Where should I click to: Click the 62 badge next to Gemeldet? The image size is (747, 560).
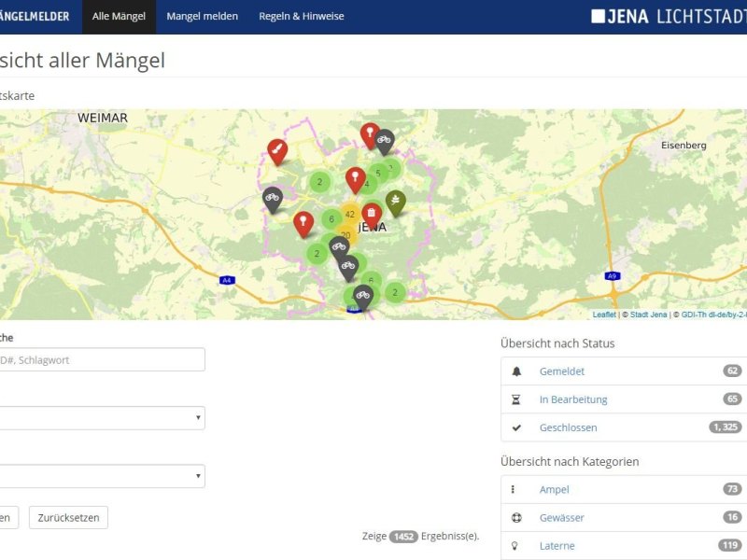(732, 371)
